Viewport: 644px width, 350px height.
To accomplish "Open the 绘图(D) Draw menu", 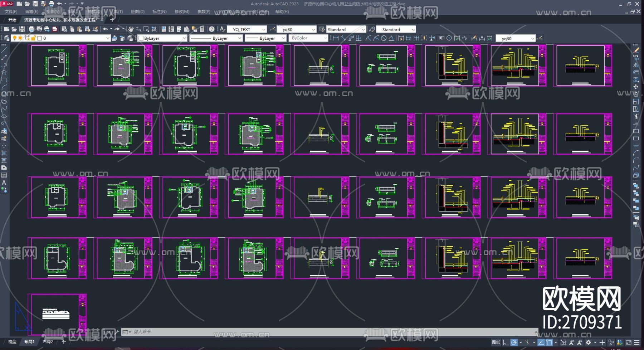I will 137,11.
